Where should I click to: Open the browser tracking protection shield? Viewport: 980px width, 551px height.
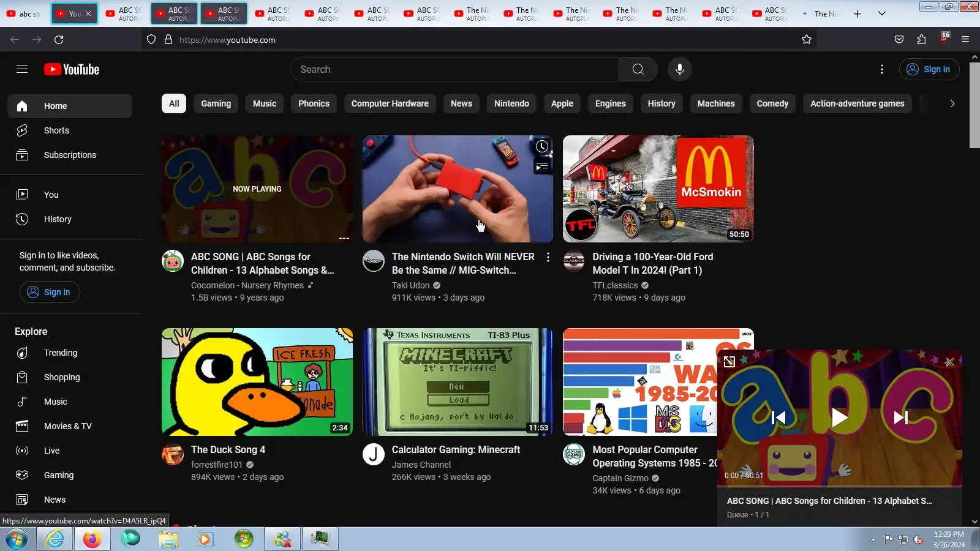pos(151,40)
